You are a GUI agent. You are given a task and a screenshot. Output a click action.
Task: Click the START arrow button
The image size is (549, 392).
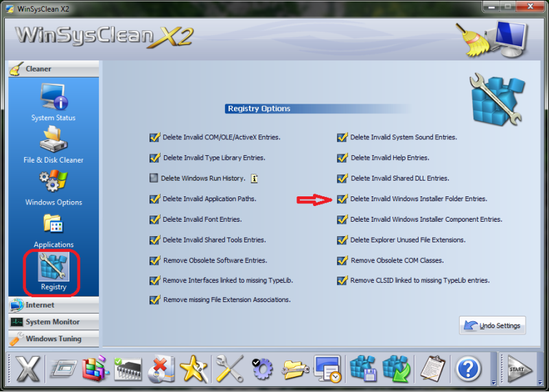[519, 369]
